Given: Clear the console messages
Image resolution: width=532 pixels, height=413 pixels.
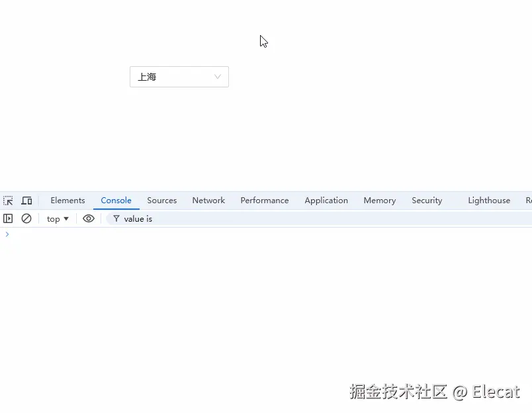Looking at the screenshot, I should (x=26, y=218).
